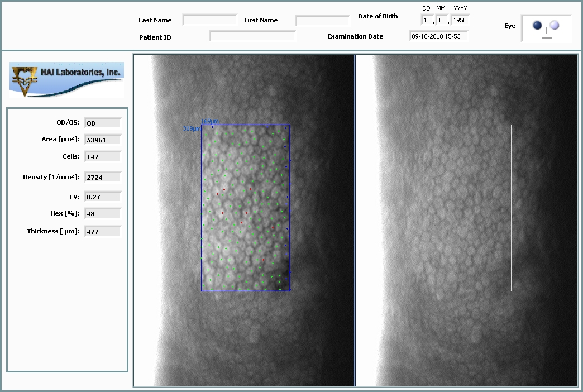Select the CV value 0.27
The image size is (583, 392).
pos(103,197)
